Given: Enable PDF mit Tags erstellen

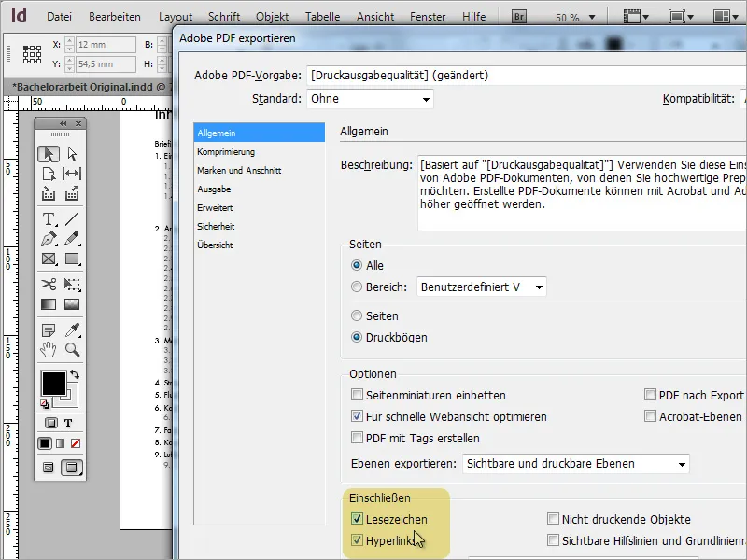Looking at the screenshot, I should tap(357, 438).
